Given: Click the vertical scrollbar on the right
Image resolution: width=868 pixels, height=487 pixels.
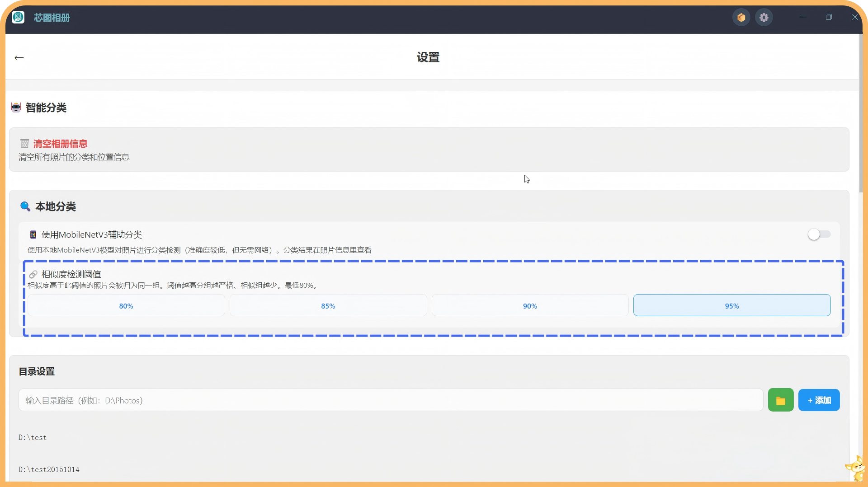Looking at the screenshot, I should coord(861,136).
